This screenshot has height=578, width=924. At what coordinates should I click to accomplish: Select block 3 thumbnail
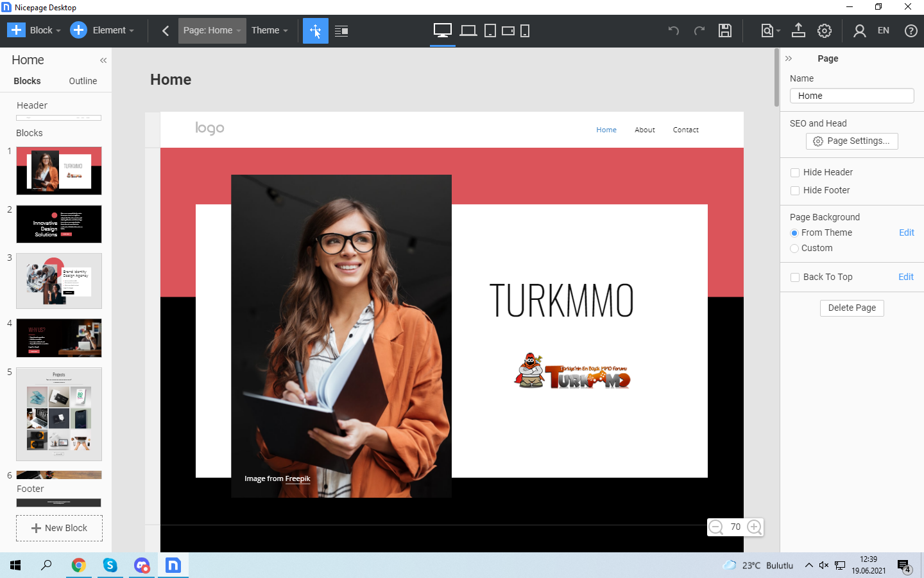(59, 281)
